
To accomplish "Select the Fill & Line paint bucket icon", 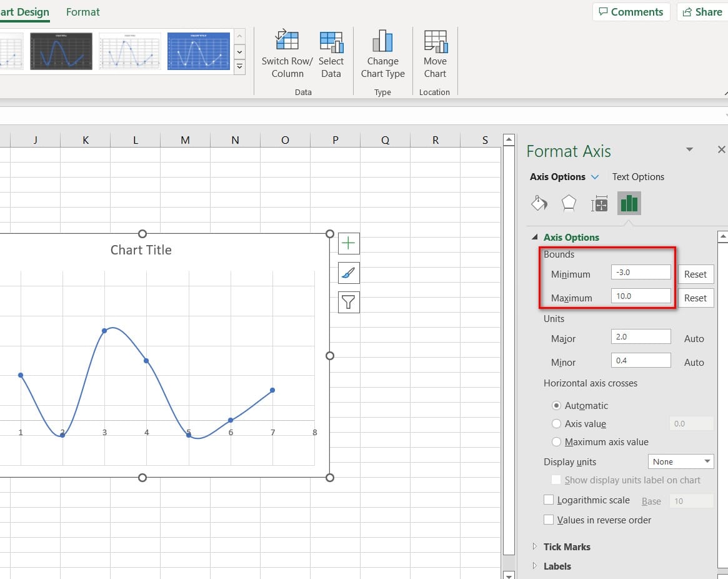I will [539, 204].
